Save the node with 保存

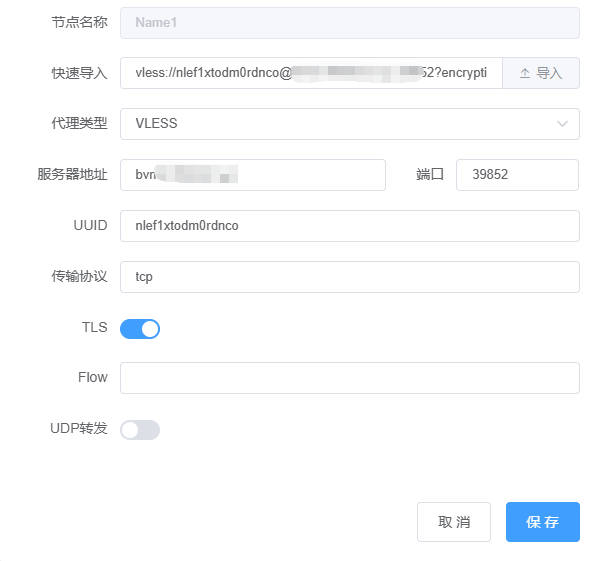[x=543, y=522]
